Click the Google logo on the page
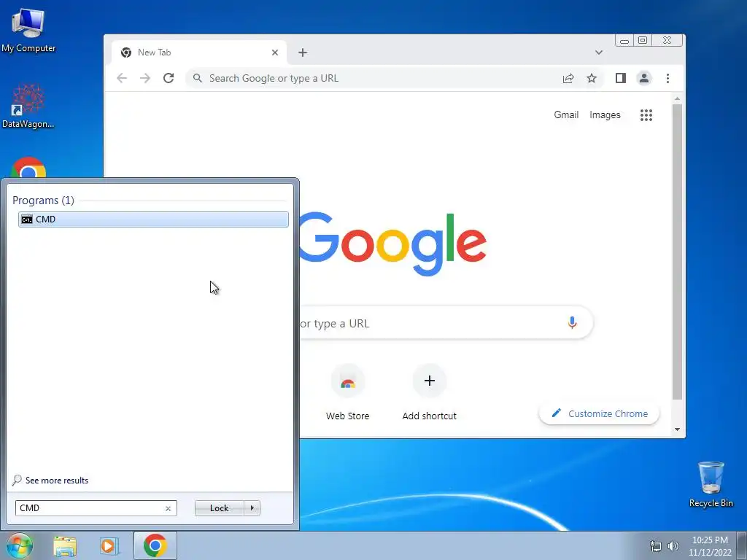747x560 pixels. click(393, 244)
